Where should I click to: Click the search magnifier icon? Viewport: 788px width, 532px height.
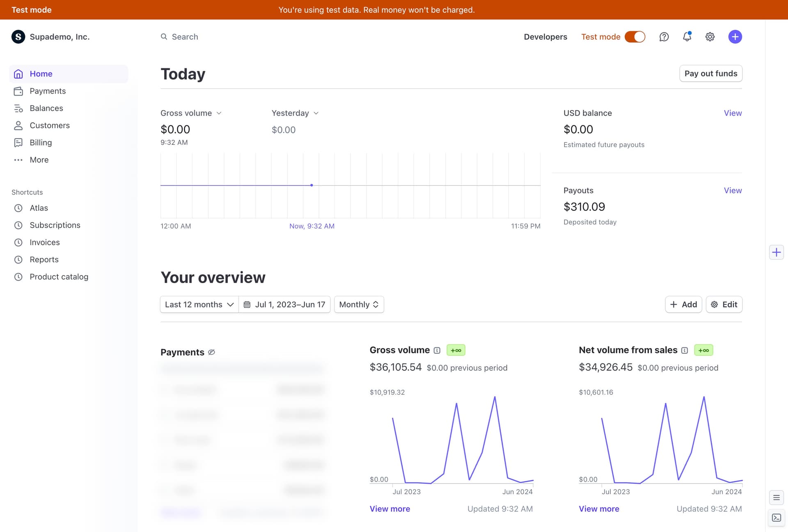(x=164, y=37)
